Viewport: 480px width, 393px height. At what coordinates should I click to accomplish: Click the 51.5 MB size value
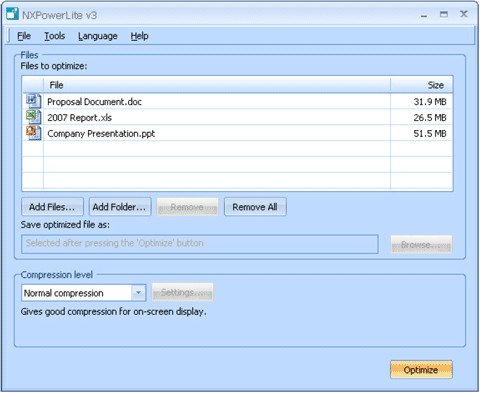coord(430,133)
